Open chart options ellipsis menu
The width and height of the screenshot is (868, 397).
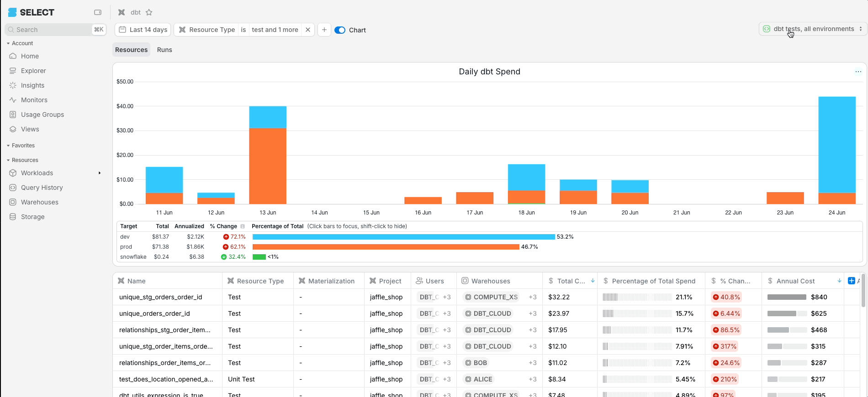(x=858, y=72)
